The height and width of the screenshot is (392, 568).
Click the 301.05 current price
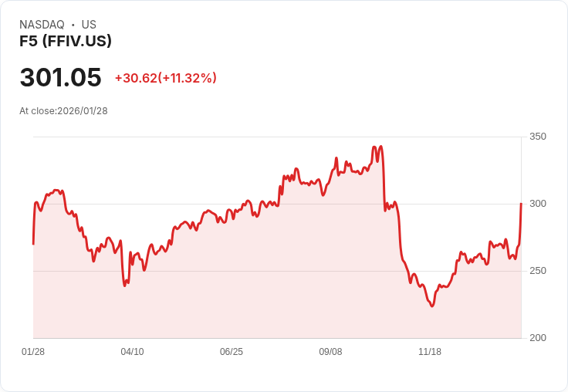click(60, 78)
